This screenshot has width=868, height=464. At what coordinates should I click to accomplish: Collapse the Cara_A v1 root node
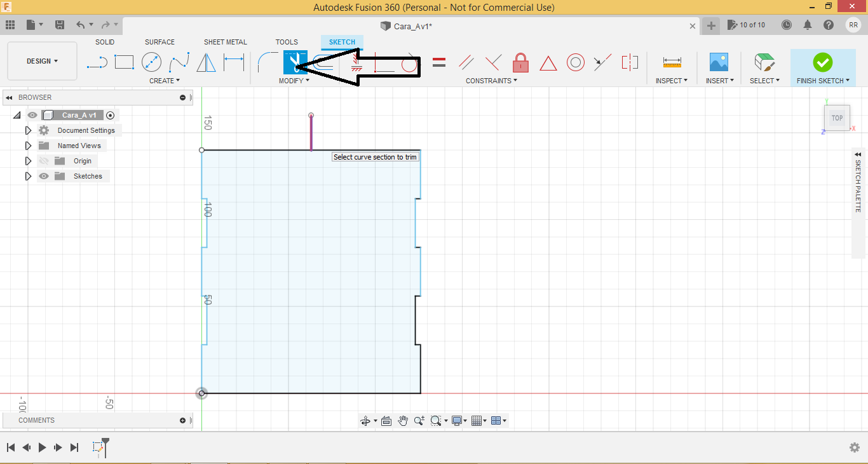[x=17, y=115]
